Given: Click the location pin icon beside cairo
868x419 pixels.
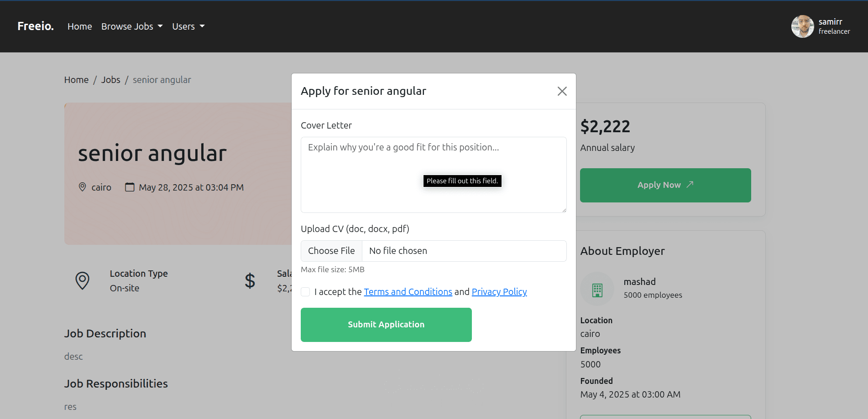Looking at the screenshot, I should coord(83,187).
